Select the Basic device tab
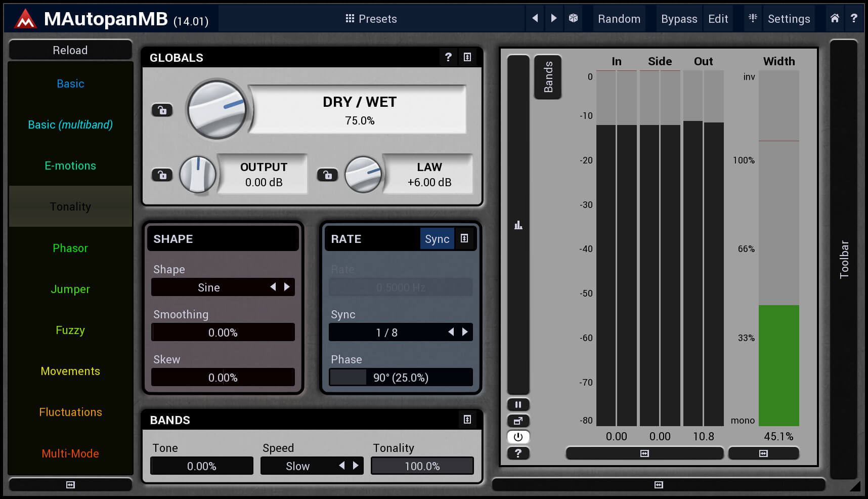The height and width of the screenshot is (499, 868). point(70,84)
